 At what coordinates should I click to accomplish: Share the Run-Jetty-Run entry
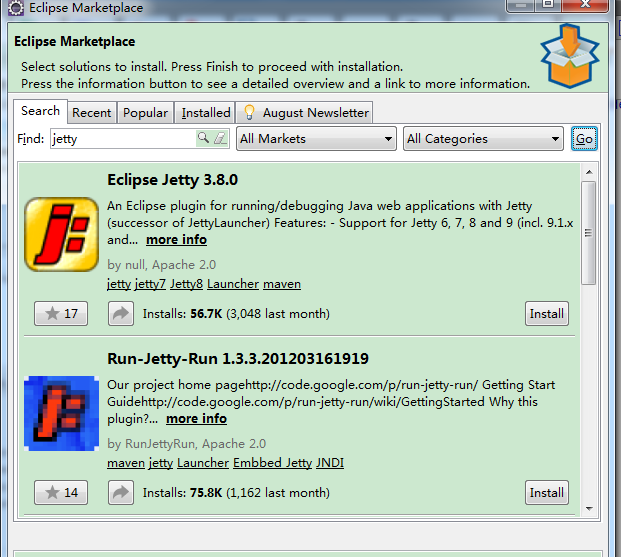tap(121, 492)
